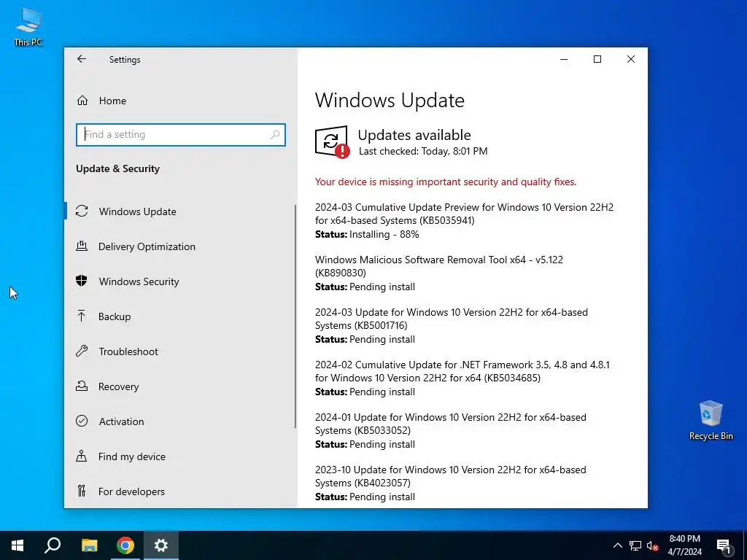Open Activation settings
747x560 pixels.
(x=180, y=421)
